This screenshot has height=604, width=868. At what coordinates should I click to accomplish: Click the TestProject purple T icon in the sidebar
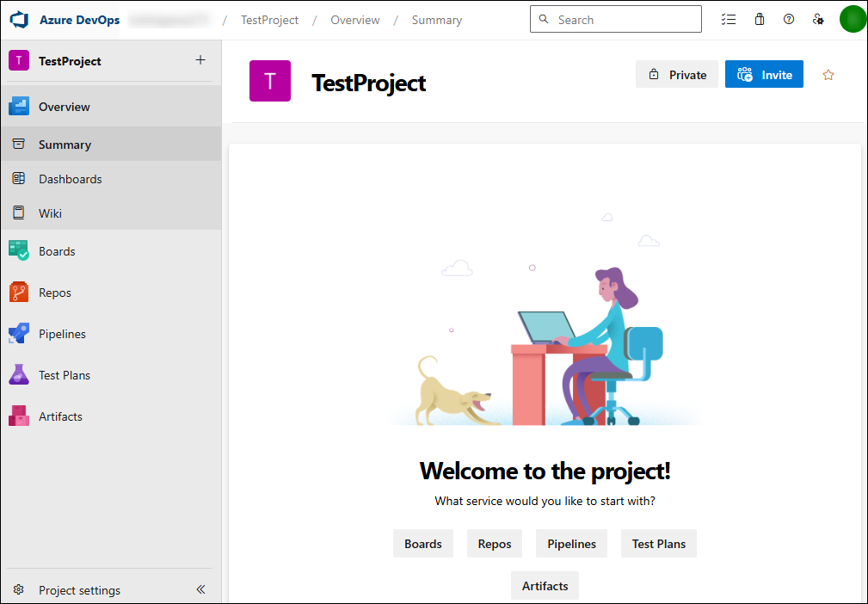pyautogui.click(x=19, y=60)
